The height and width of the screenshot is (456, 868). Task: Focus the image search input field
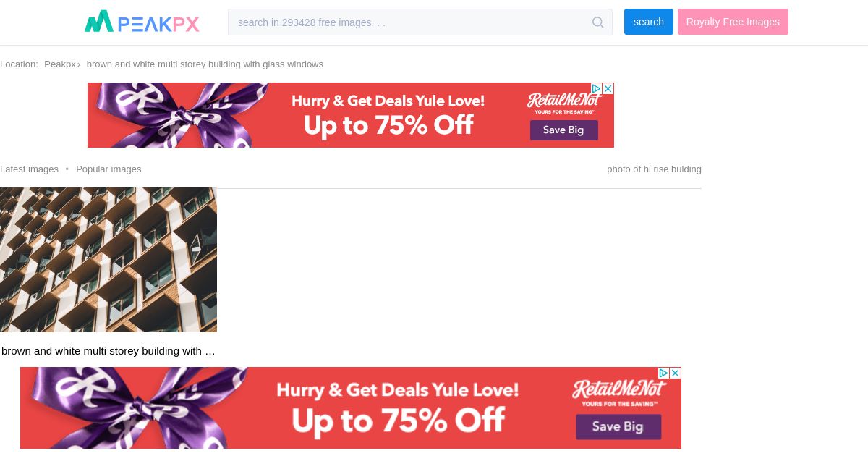tap(409, 22)
